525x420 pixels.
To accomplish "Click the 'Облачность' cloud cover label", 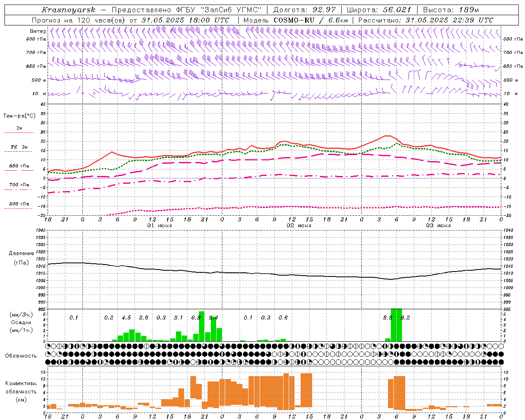I will click(21, 356).
